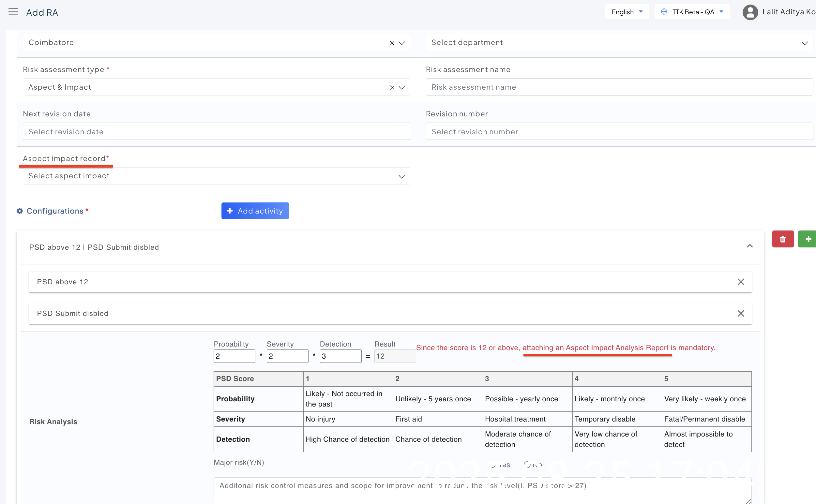Click the Detection value input box
Viewport: 816px width, 504px height.
[340, 356]
